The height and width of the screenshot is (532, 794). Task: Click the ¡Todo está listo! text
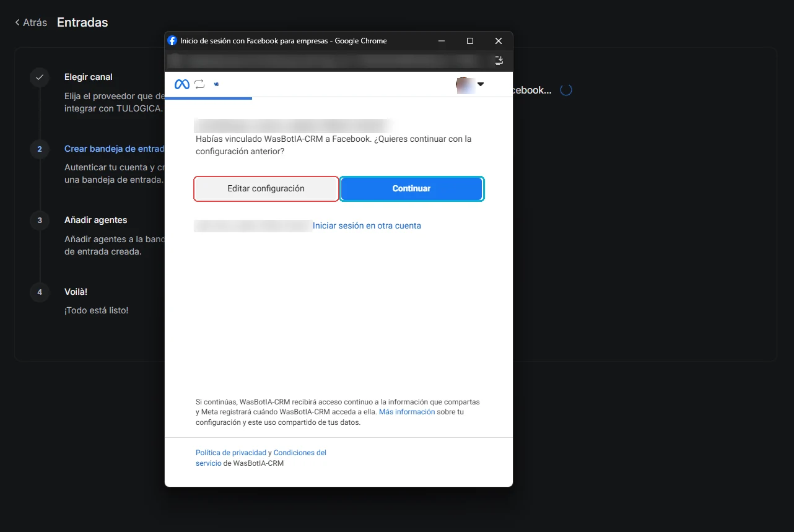(x=96, y=310)
